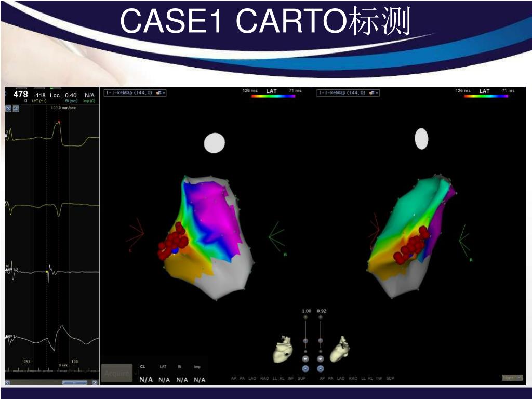Set the left map view to RAO

pos(264,378)
